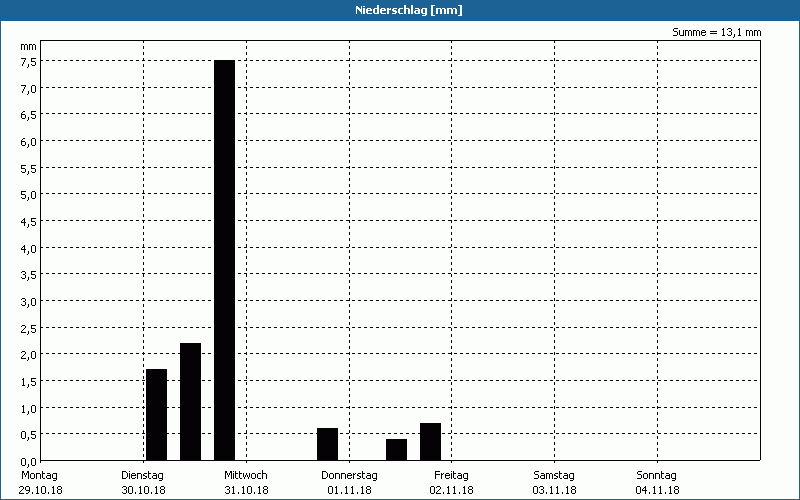Click the 'Dienstag' axis label
This screenshot has height=500, width=800.
(x=142, y=476)
